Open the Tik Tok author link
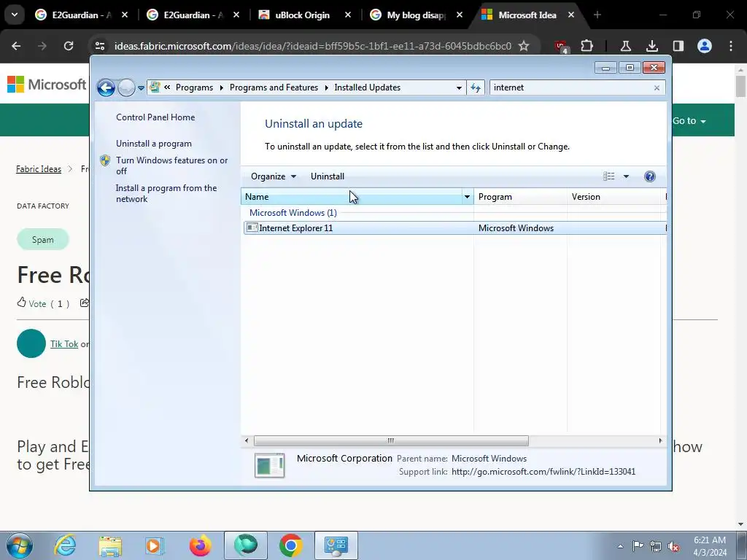 [64, 344]
